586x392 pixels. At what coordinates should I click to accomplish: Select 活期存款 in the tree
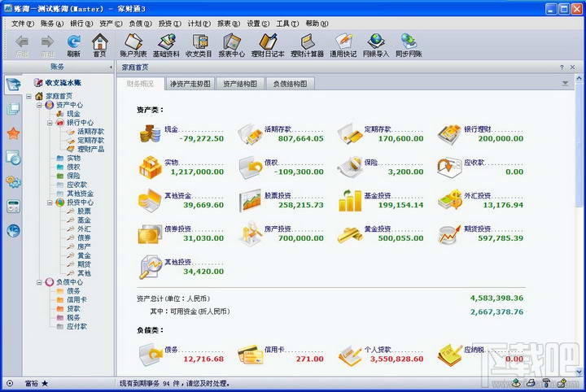[90, 132]
